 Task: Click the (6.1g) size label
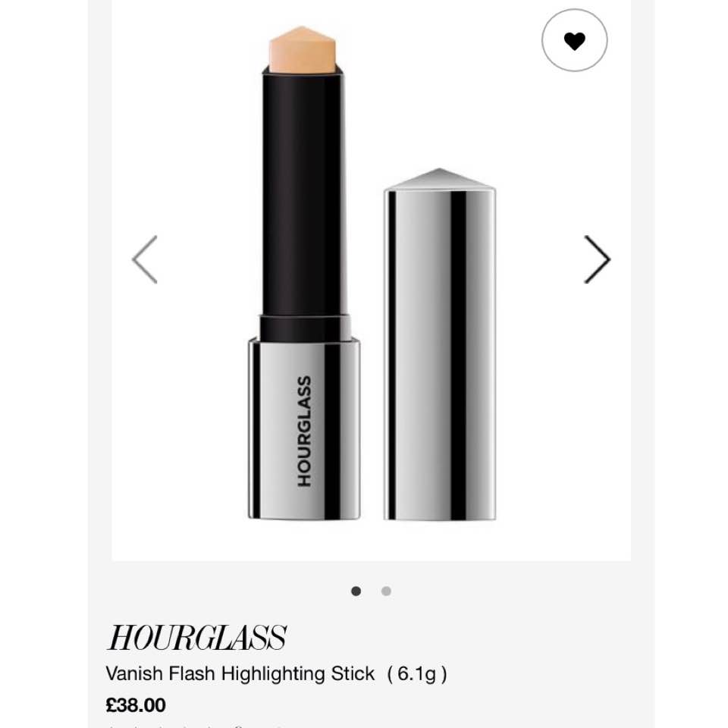(x=417, y=674)
